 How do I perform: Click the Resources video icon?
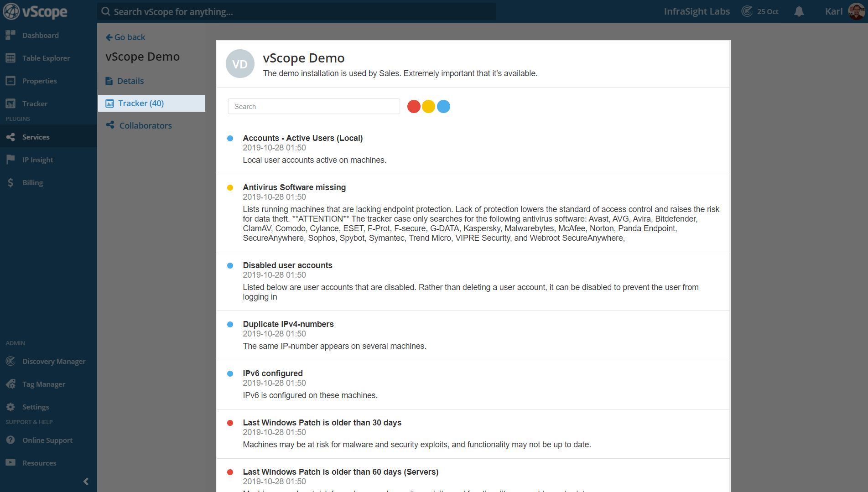[10, 462]
